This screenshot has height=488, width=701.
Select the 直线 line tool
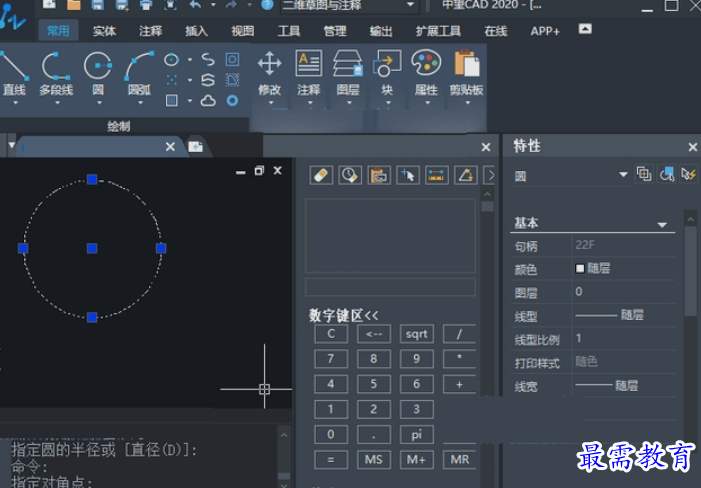(14, 74)
